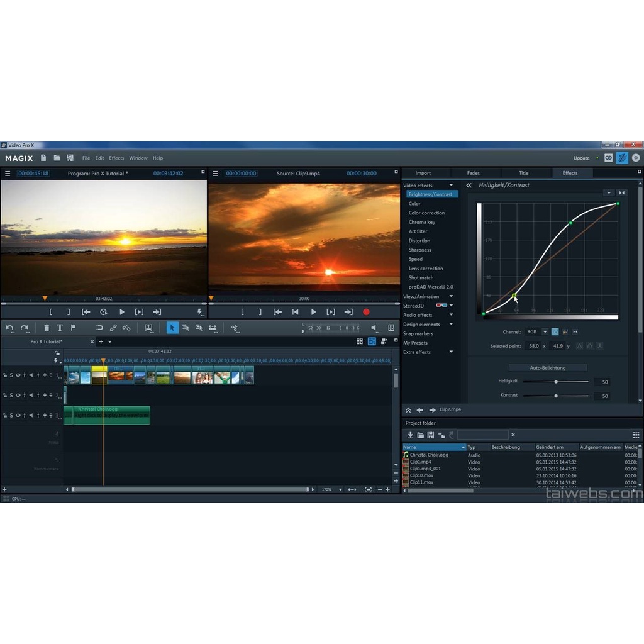644x644 pixels.
Task: Delete the selection with the trash icon
Action: point(47,328)
